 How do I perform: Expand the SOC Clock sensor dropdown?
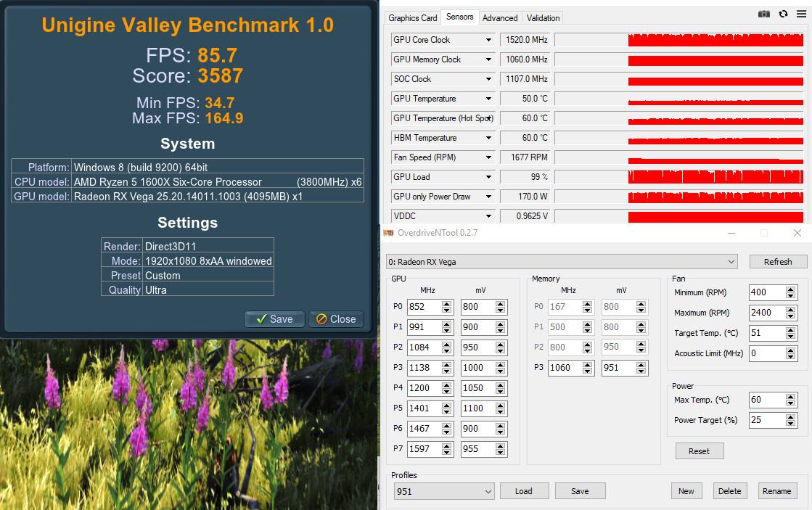point(488,79)
